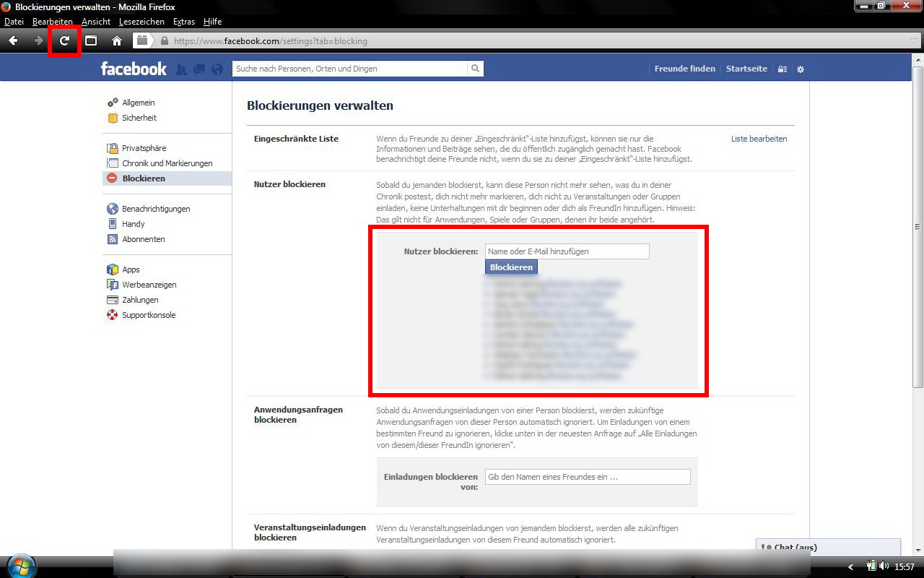Focus the Einladungen blockieren von name field
Image resolution: width=924 pixels, height=578 pixels.
point(588,477)
